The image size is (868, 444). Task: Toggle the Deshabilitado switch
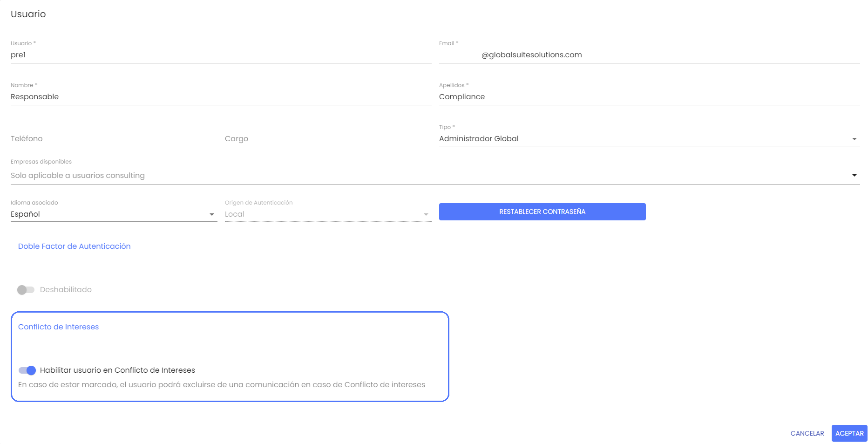point(26,290)
